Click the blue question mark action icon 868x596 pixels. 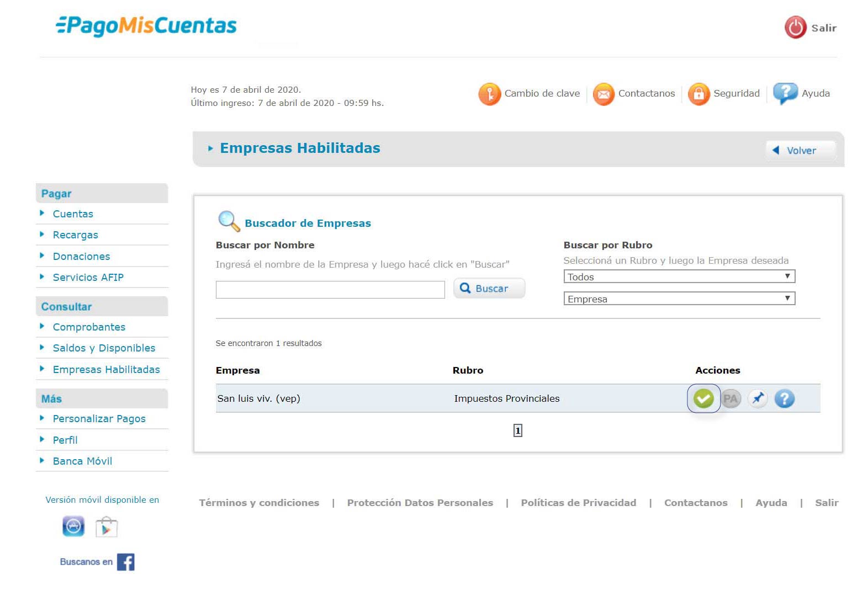tap(784, 398)
